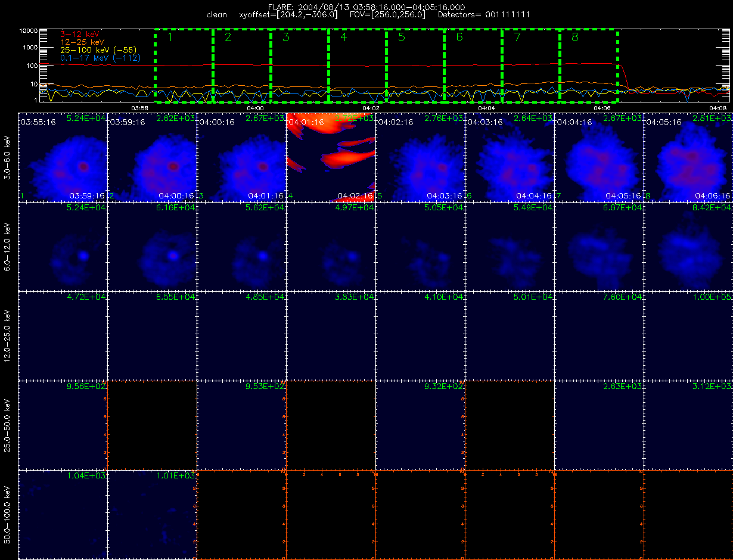Screen dimensions: 733x560
Task: Click the 04:00 tick label on the time axis
Action: [x=255, y=108]
